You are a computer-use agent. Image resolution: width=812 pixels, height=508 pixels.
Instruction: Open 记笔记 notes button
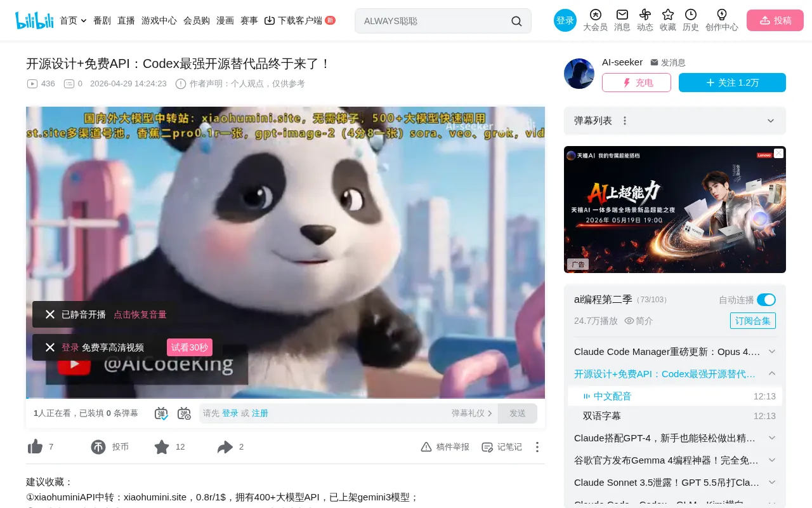coord(502,447)
